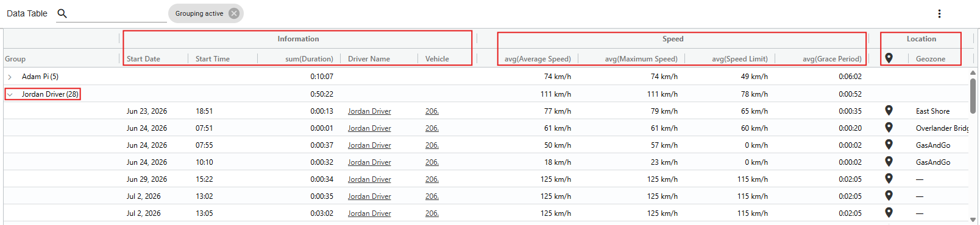The height and width of the screenshot is (225, 980).
Task: Click the Group column header
Action: (x=15, y=59)
